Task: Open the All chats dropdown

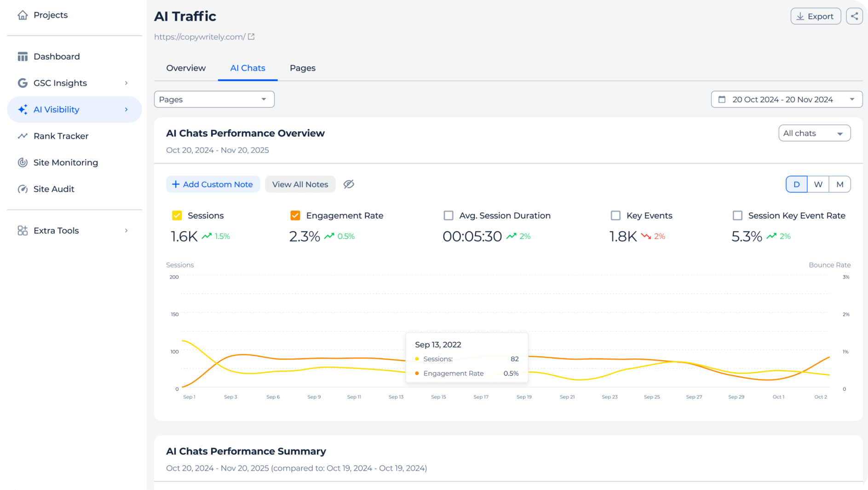Action: pos(814,133)
